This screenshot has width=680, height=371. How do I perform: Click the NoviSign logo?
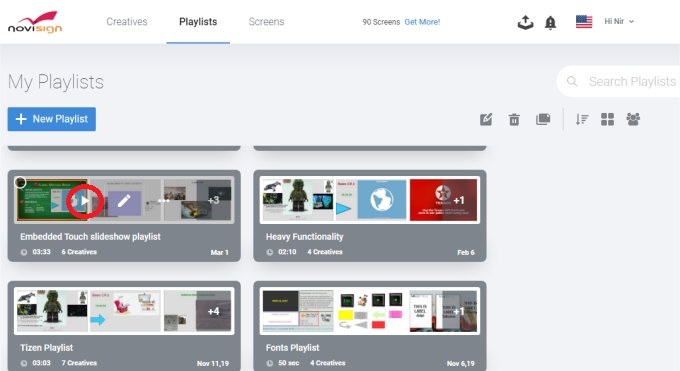(35, 22)
